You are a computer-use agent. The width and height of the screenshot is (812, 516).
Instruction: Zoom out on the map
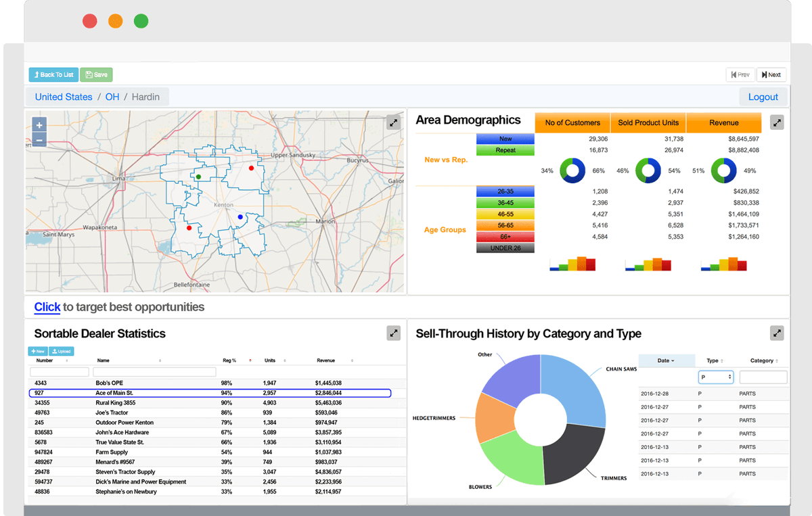coord(39,139)
